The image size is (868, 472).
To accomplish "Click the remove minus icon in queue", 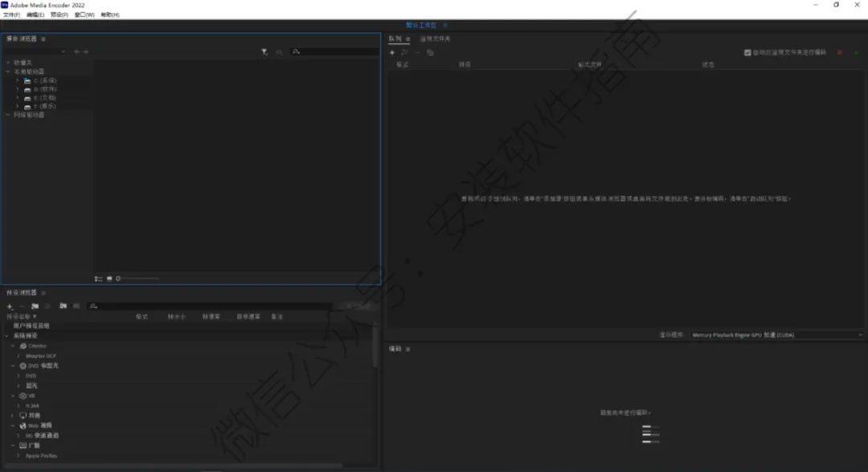I will pos(417,52).
